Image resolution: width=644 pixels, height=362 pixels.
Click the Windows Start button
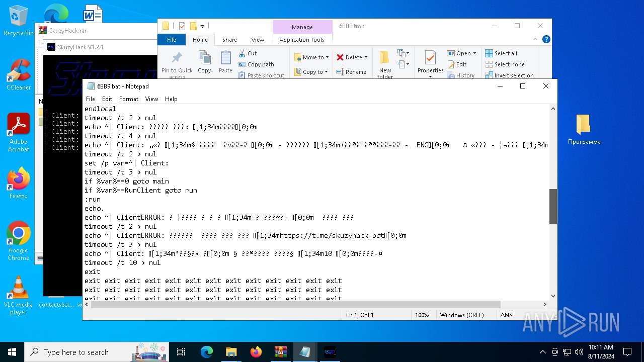tap(12, 352)
